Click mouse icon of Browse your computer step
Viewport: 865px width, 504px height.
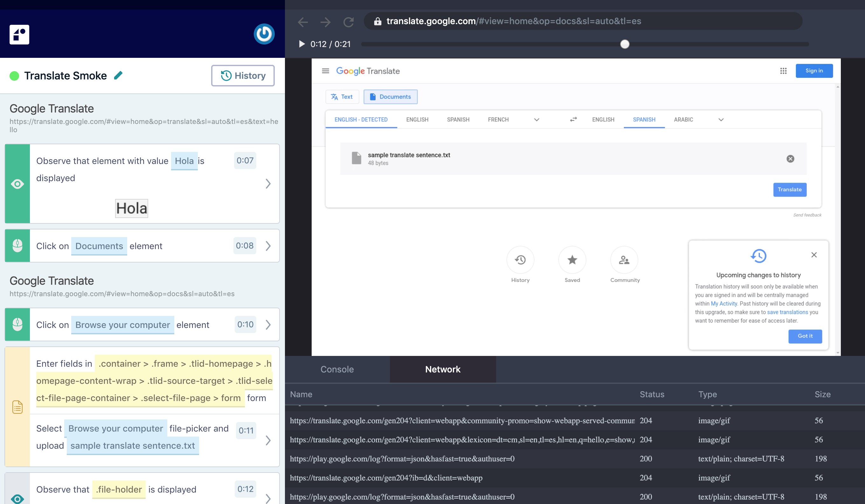17,324
